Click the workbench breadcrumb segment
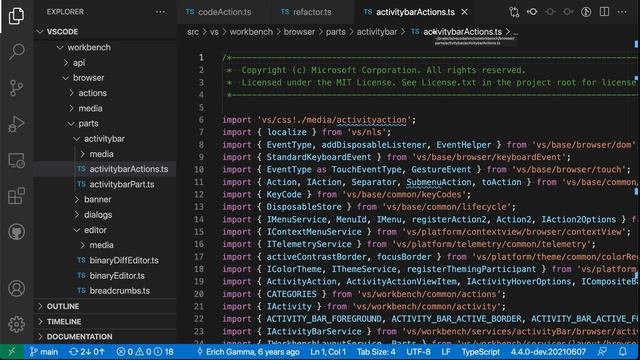The image size is (640, 360). click(x=251, y=31)
